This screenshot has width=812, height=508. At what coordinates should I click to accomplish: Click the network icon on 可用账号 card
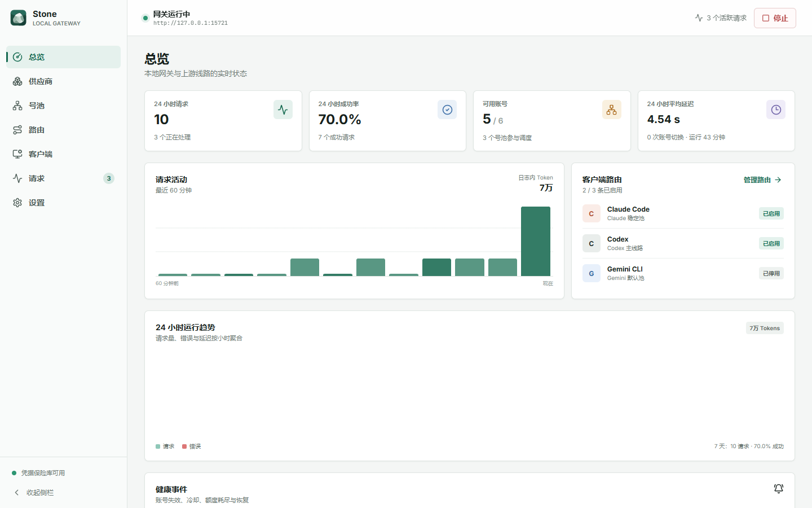pyautogui.click(x=612, y=110)
